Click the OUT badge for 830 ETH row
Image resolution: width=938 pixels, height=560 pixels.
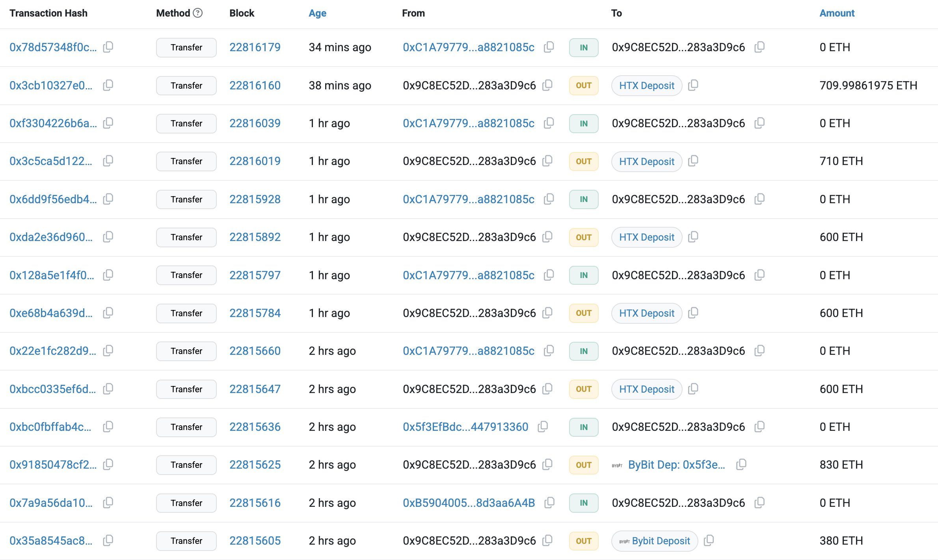coord(583,465)
